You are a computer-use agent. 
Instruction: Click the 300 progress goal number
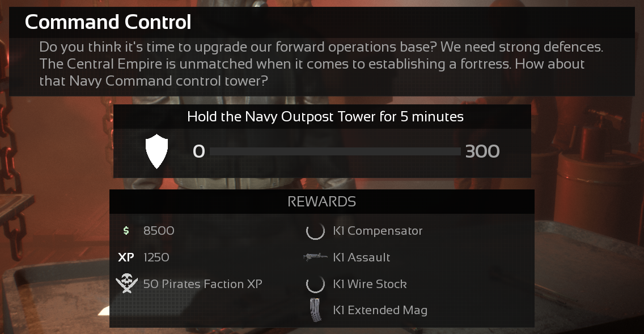(x=482, y=152)
